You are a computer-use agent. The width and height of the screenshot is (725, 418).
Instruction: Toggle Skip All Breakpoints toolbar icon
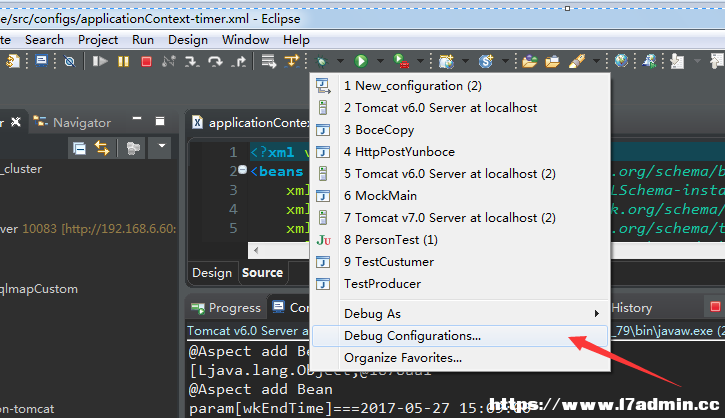(x=69, y=61)
